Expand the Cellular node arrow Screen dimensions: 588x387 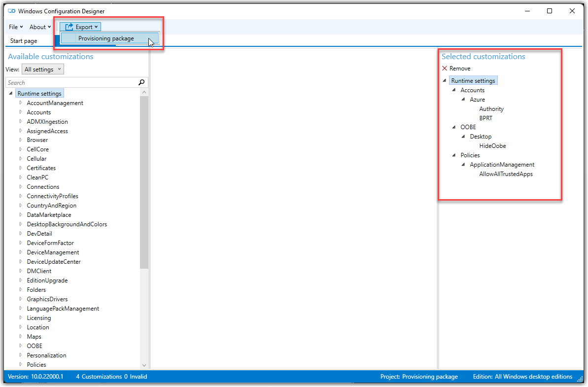click(21, 158)
